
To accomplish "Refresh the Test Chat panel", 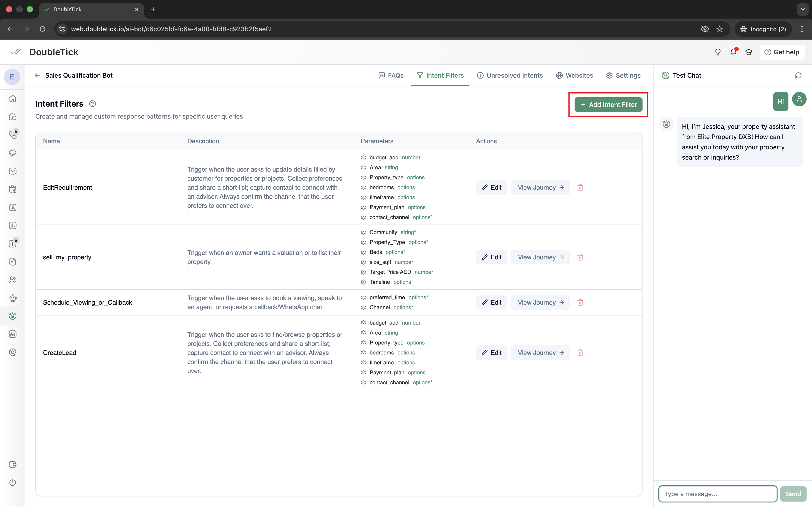I will click(x=798, y=75).
